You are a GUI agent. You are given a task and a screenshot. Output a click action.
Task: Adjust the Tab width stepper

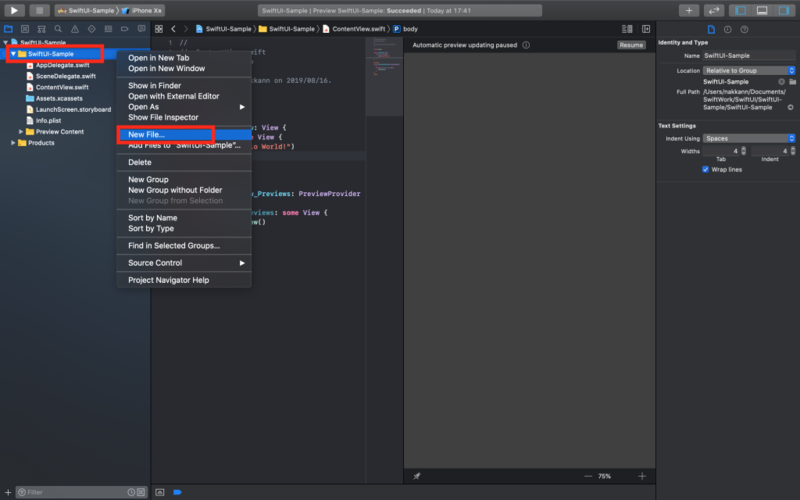point(743,151)
